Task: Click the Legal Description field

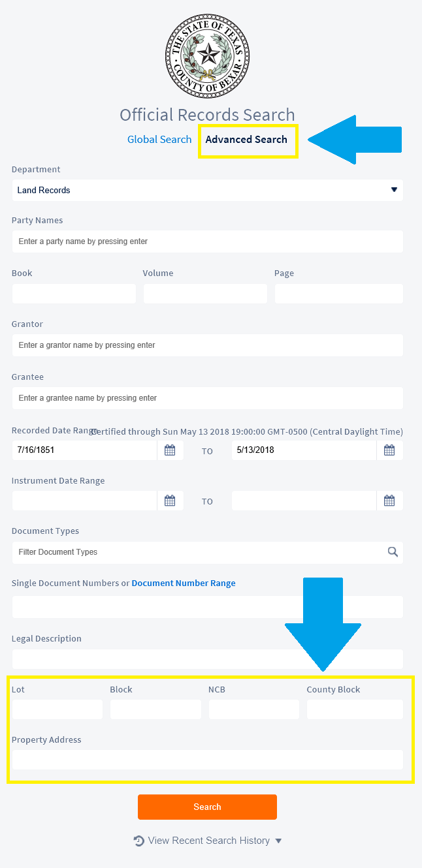Action: tap(207, 659)
